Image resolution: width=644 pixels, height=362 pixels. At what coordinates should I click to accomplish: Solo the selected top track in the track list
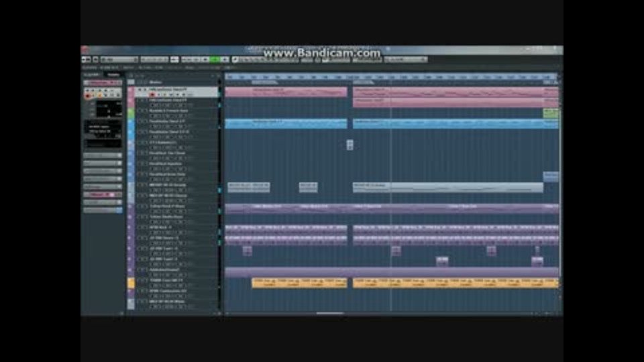click(145, 89)
